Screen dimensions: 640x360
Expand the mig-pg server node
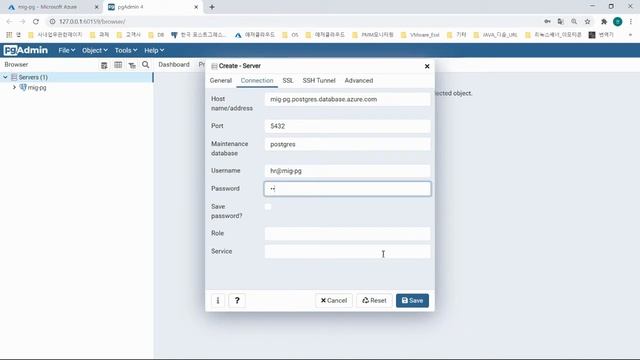tap(14, 87)
